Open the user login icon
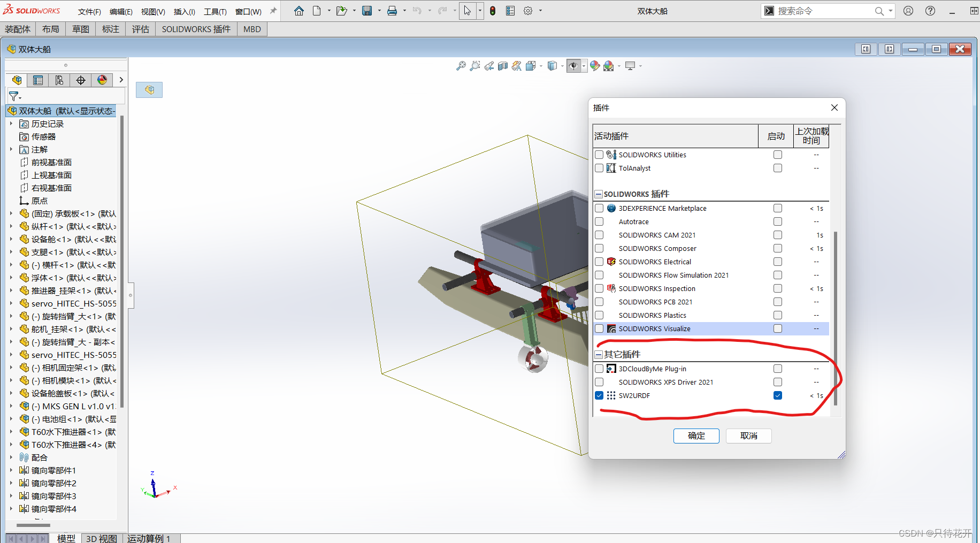Viewport: 980px width, 543px height. 908,11
